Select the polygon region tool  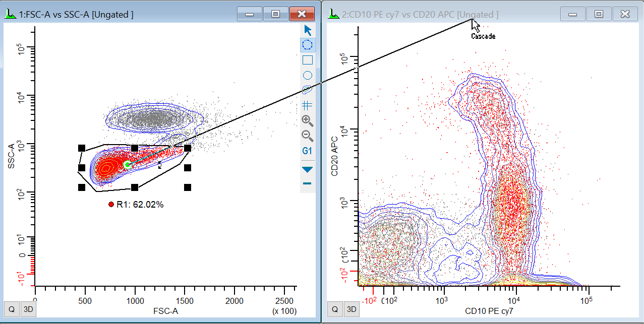click(308, 45)
